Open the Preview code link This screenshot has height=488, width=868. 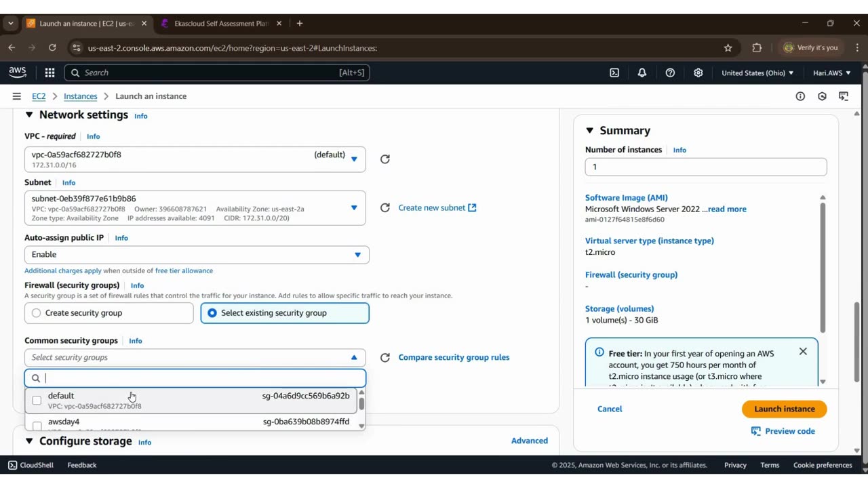[790, 431]
